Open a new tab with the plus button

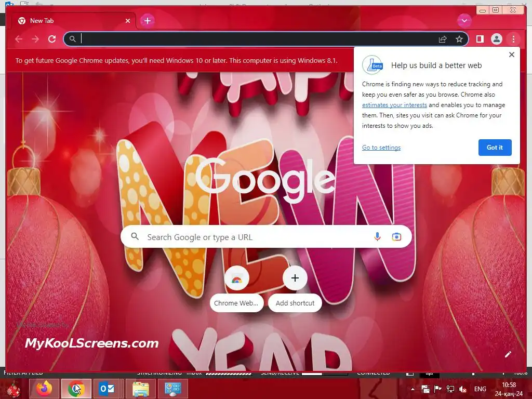[x=147, y=21]
